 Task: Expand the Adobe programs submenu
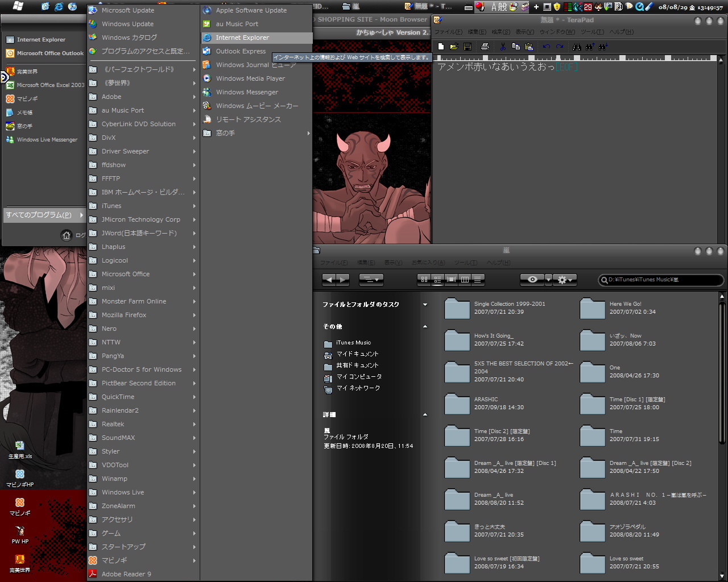(143, 97)
